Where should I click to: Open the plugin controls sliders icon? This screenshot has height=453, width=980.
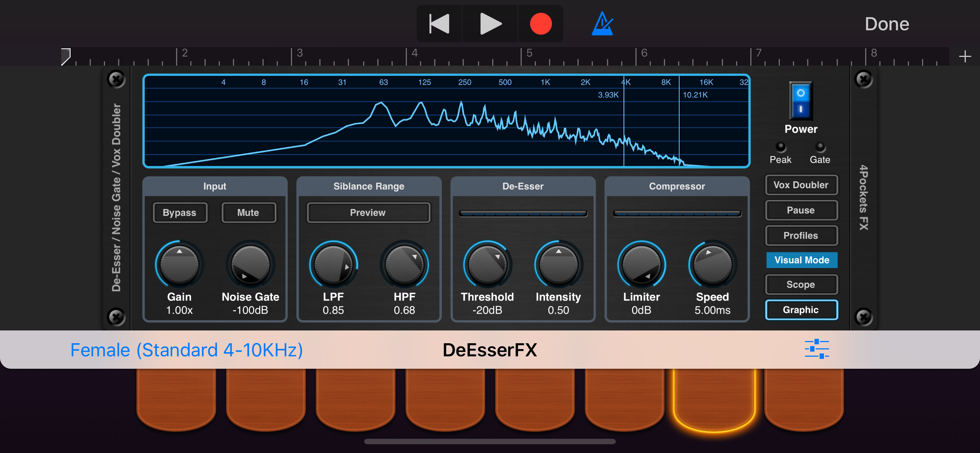tap(817, 349)
